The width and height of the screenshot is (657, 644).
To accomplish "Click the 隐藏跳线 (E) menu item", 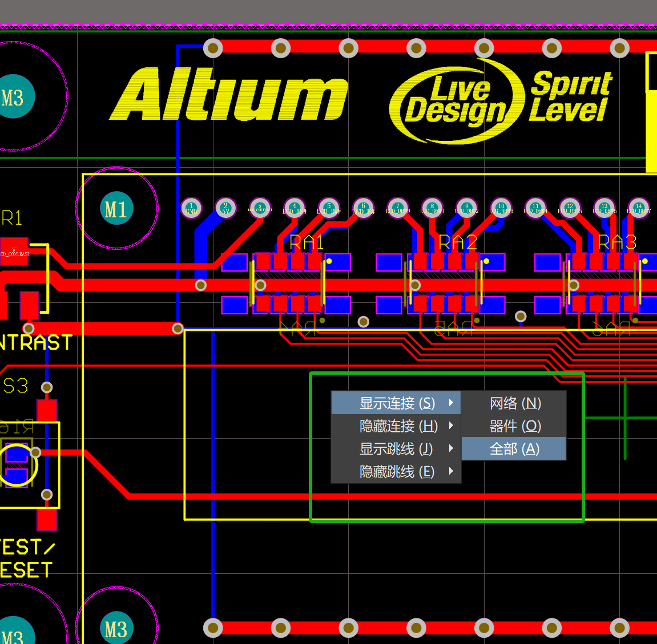I will click(x=396, y=472).
